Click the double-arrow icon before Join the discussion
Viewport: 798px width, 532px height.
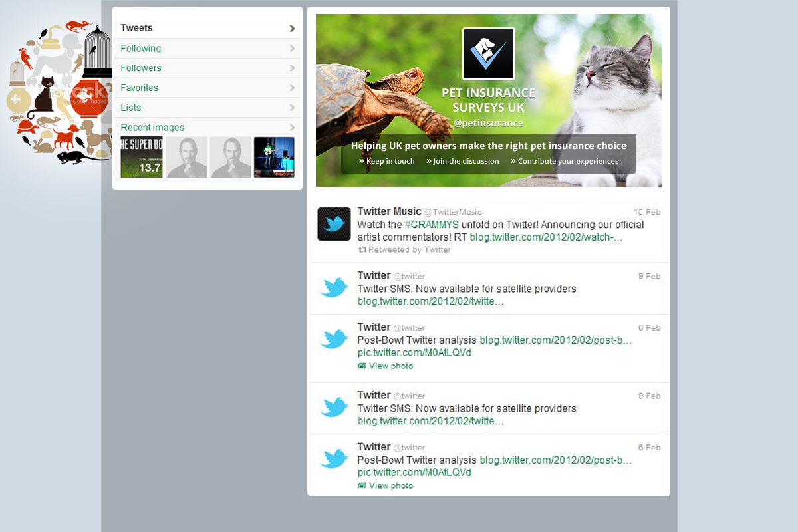pos(429,161)
